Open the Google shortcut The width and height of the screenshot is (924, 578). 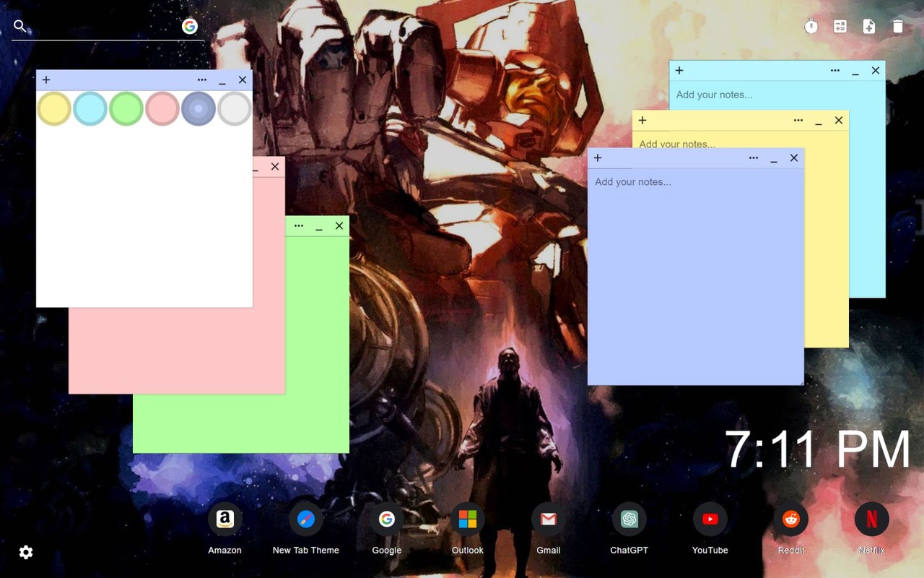387,529
